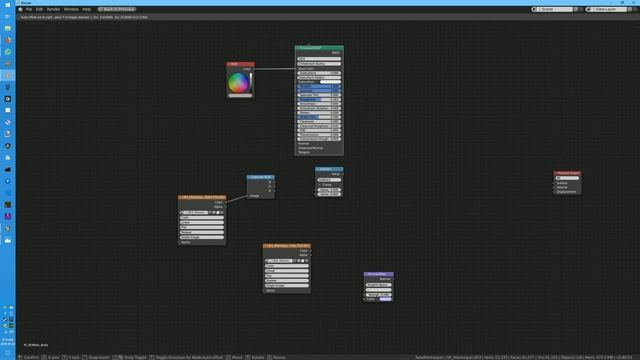This screenshot has width=640, height=360.
Task: Click the View Layer name field
Action: pyautogui.click(x=609, y=9)
